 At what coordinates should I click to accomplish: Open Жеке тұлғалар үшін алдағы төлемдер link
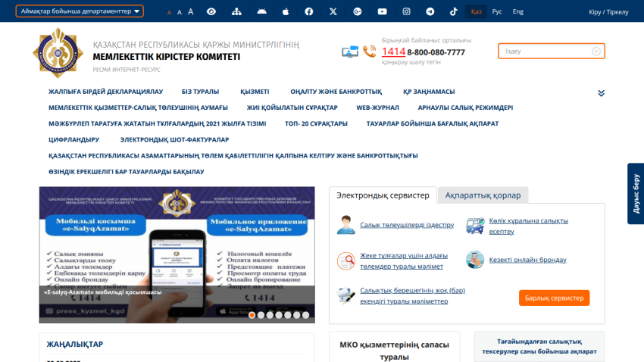tap(404, 261)
